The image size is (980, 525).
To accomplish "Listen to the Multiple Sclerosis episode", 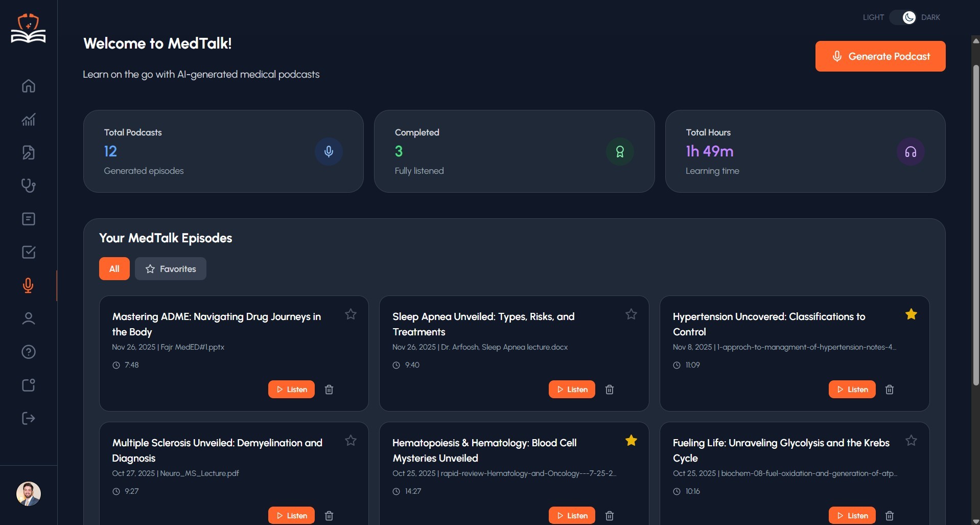I will [291, 515].
